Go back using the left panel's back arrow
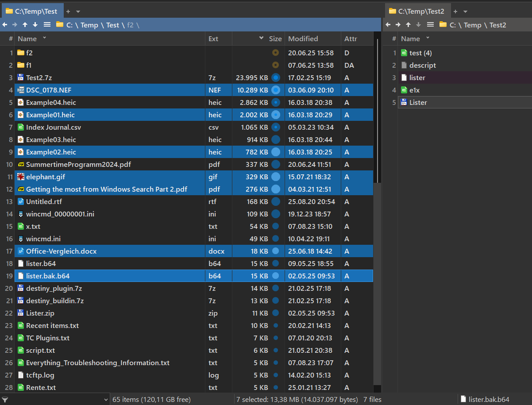Screen dimensions: 532x405 pos(4,25)
